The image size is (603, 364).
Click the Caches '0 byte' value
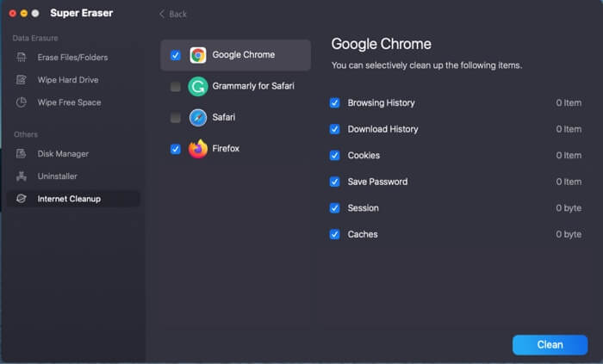[569, 234]
